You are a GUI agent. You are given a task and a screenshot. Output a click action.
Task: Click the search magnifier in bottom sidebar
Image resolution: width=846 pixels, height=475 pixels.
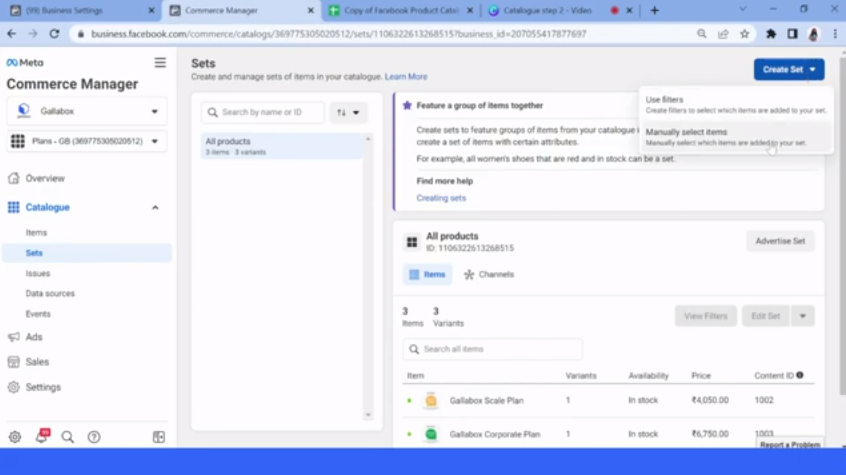[x=67, y=437]
